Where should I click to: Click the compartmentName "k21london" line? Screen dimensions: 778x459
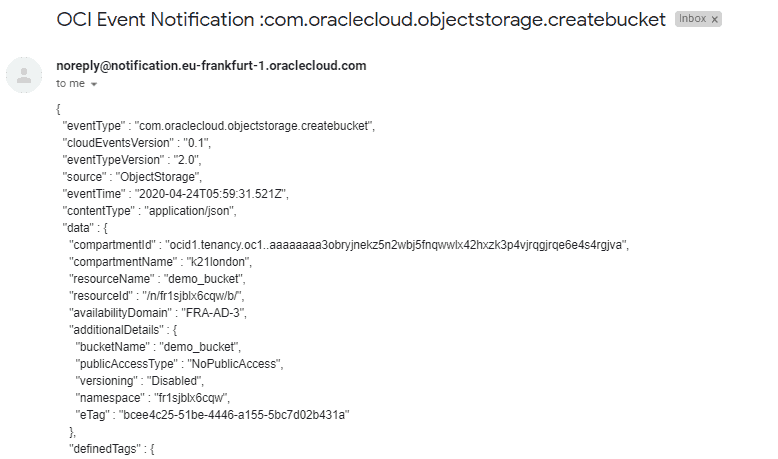pos(160,262)
